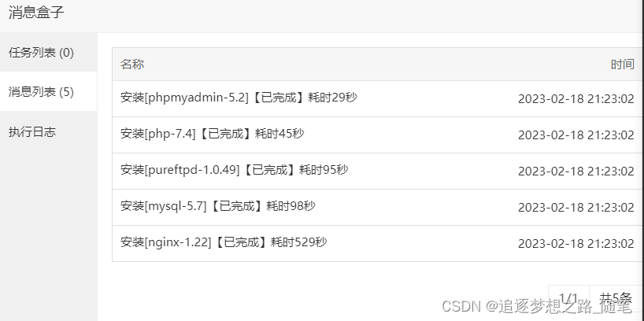Click the timestamp in the php-7.4 row
The image size is (644, 321).
[x=576, y=135]
